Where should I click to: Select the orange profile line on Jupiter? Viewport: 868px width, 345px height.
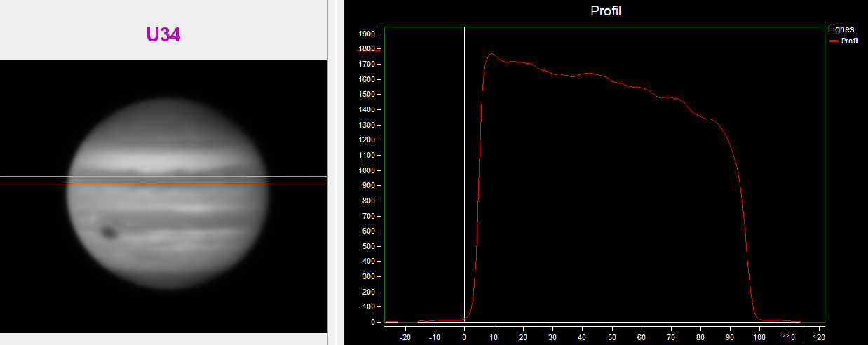click(x=163, y=184)
